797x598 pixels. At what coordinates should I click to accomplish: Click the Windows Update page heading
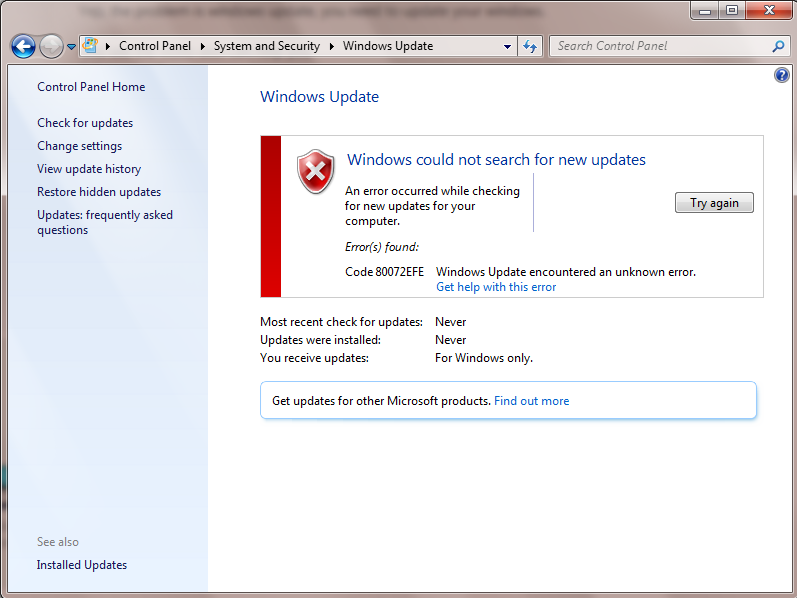click(x=319, y=97)
